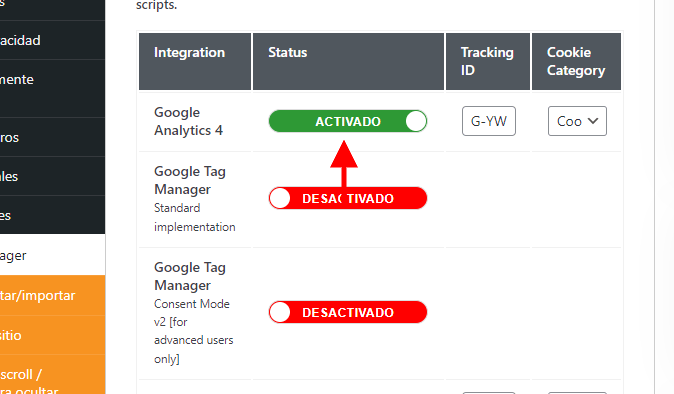The image size is (674, 394).
Task: Enable Google Tag Manager Consent Mode v2 toggle
Action: point(348,312)
